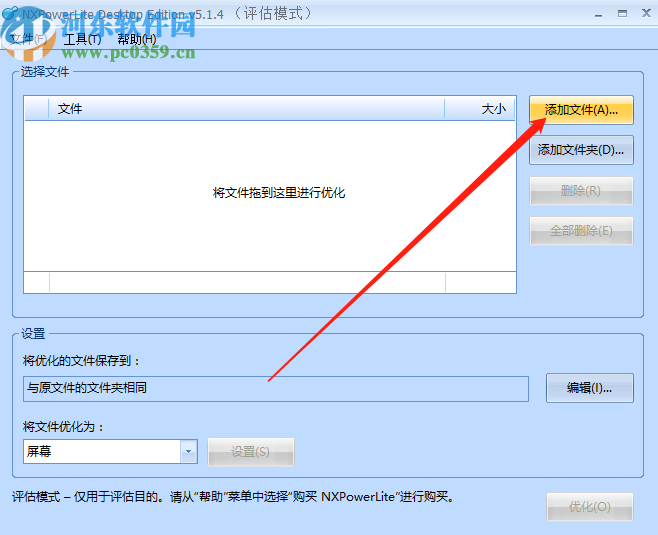This screenshot has width=658, height=535.
Task: Sort by the 文件 column header
Action: 246,109
